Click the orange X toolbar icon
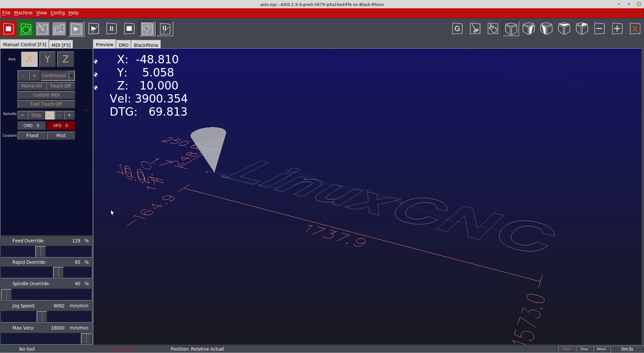The image size is (644, 353). [635, 29]
